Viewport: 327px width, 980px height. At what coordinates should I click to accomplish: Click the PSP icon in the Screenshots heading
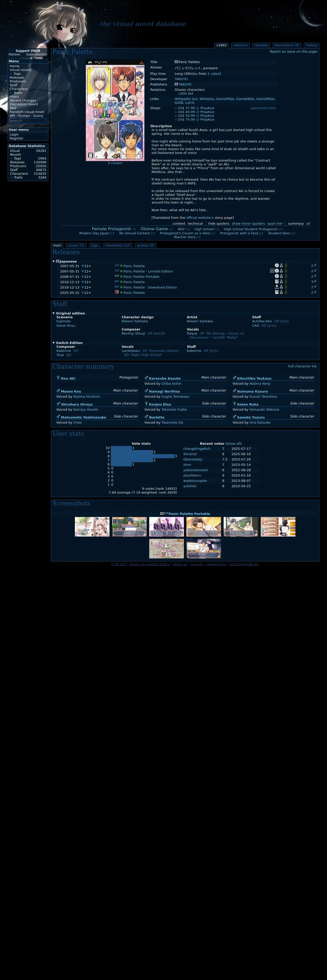(x=166, y=513)
